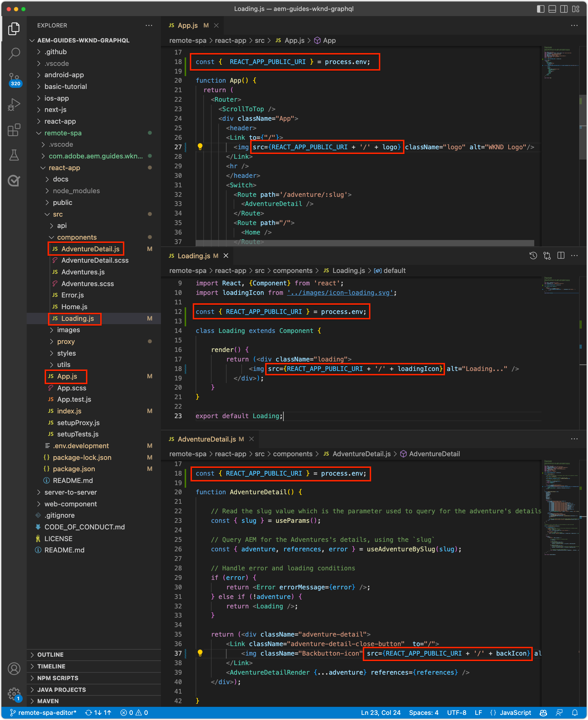The height and width of the screenshot is (720, 588).
Task: Click the Accounts icon in activity bar
Action: 14,669
